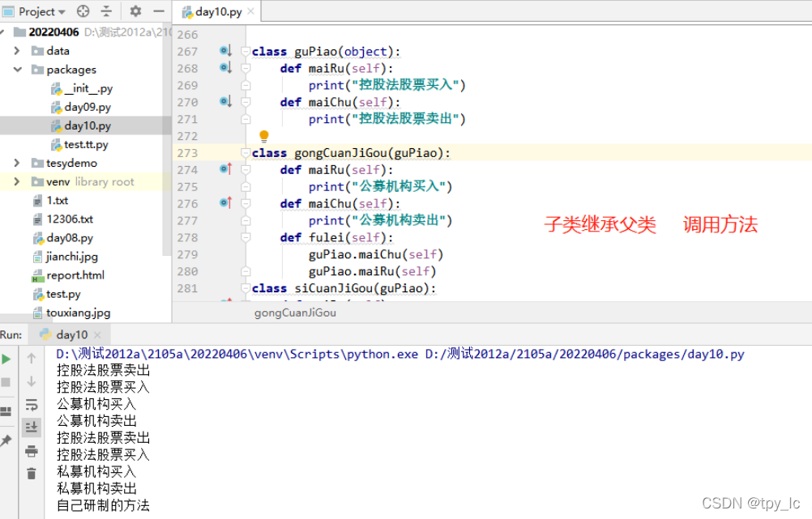The height and width of the screenshot is (519, 812).
Task: Open report.html in the project tree
Action: coord(75,275)
